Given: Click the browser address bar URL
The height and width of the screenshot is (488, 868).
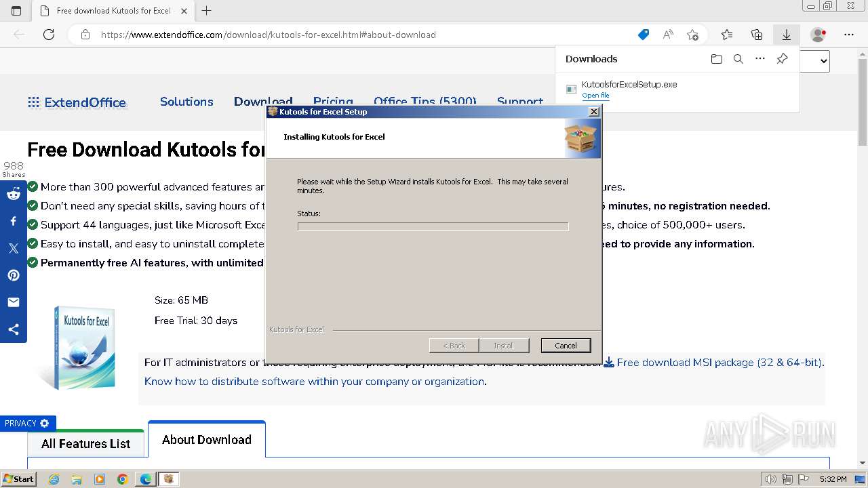Looking at the screenshot, I should pyautogui.click(x=269, y=35).
